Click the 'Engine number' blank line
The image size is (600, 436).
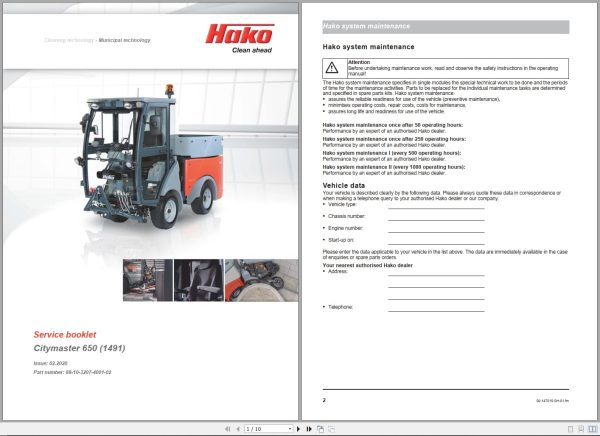pos(436,230)
